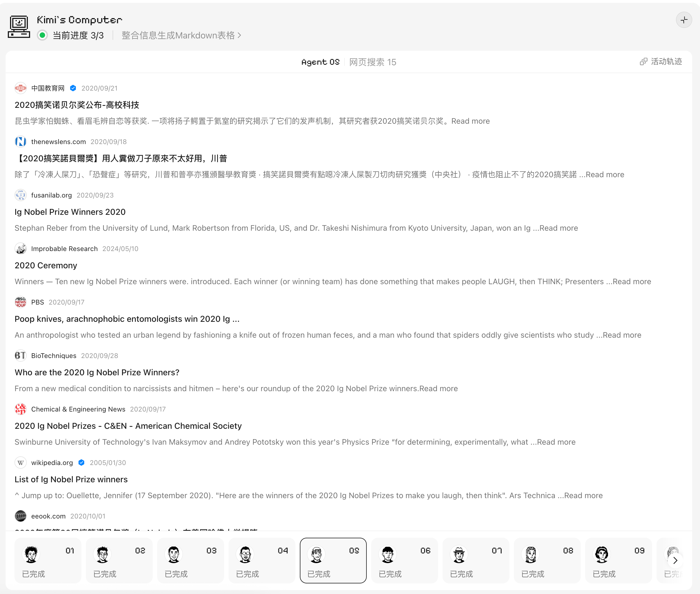Click the Kimi's Computer pixel logo

19,26
